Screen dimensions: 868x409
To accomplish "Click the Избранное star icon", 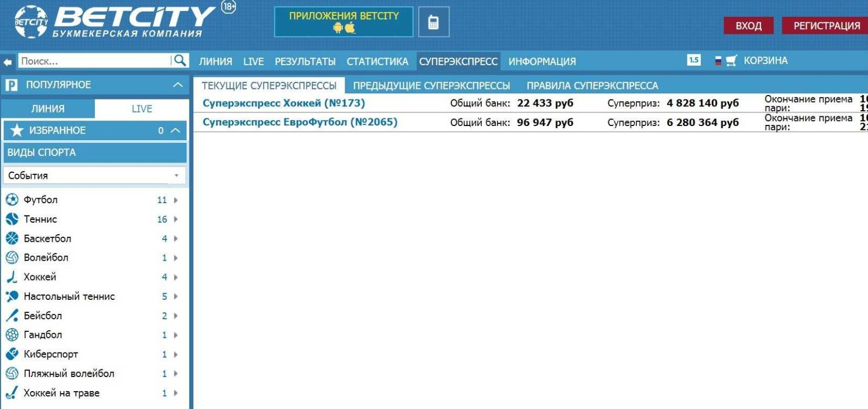I will (x=17, y=130).
